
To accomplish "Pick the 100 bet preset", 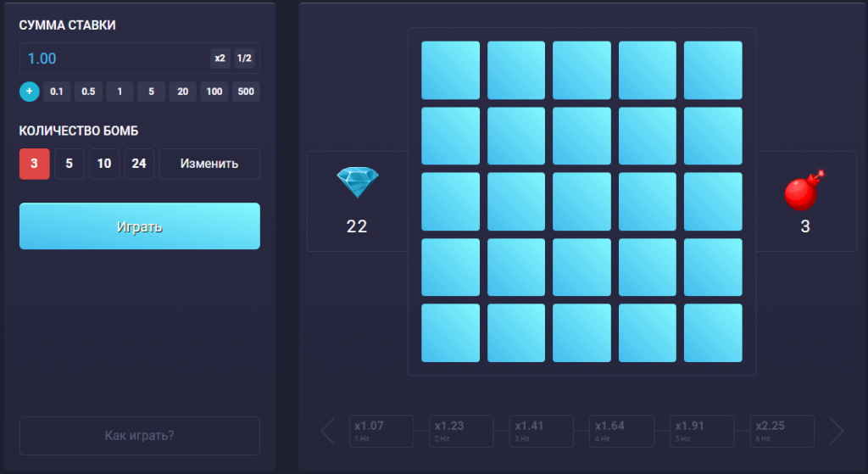I will [x=214, y=92].
